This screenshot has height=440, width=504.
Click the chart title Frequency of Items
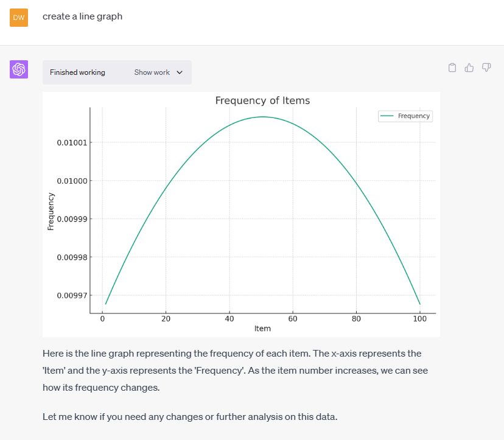tap(262, 100)
